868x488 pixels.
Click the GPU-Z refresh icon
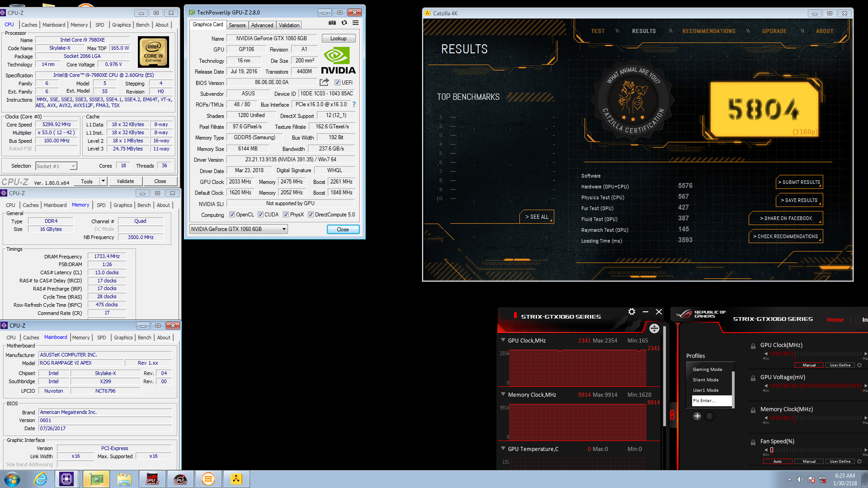point(344,23)
